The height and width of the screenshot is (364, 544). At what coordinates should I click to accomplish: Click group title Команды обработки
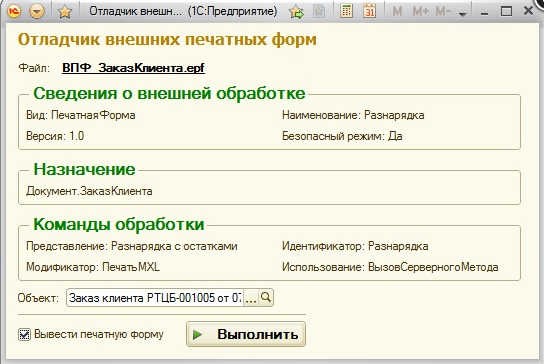point(119,224)
